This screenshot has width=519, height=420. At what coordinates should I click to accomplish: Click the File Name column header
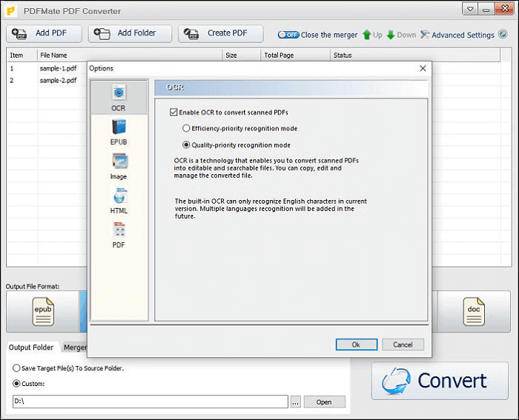coord(130,56)
